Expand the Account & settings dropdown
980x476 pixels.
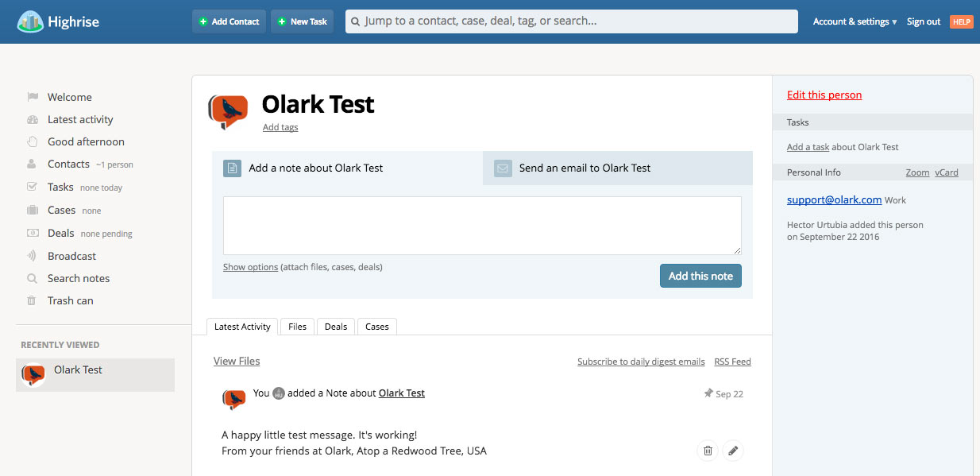[x=855, y=21]
